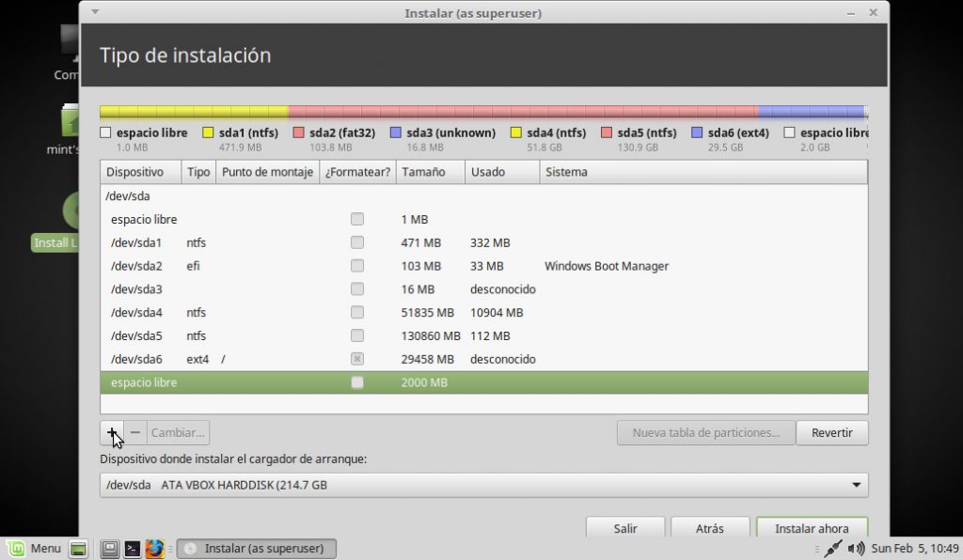Click the Instalar ahora button

(x=811, y=528)
